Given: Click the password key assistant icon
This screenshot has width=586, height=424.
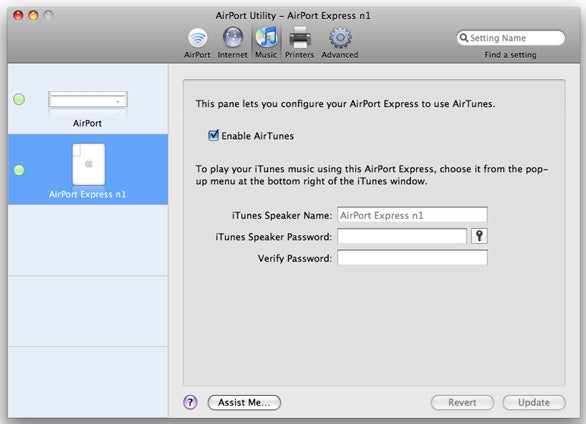Looking at the screenshot, I should (x=479, y=236).
